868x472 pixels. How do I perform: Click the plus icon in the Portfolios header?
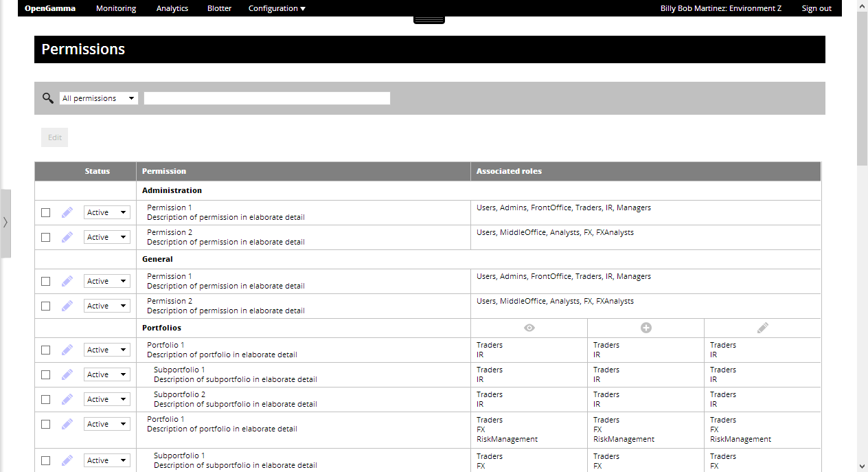(x=646, y=328)
